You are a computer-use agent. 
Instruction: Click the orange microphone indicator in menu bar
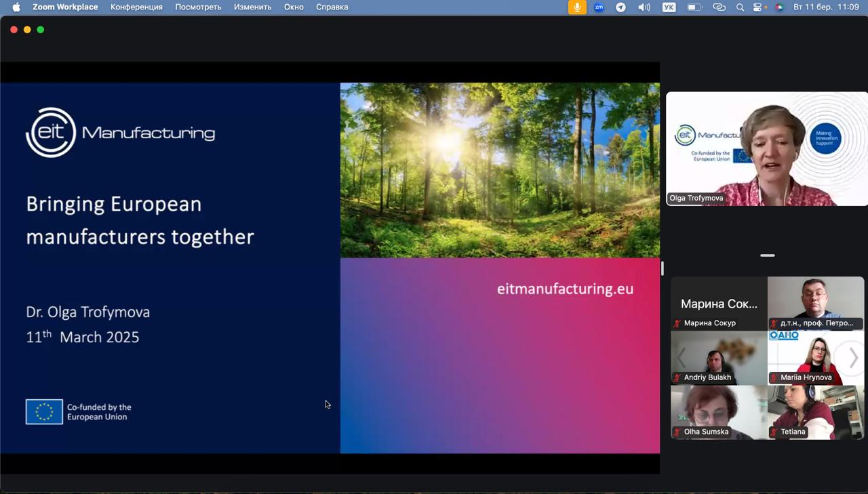tap(577, 7)
